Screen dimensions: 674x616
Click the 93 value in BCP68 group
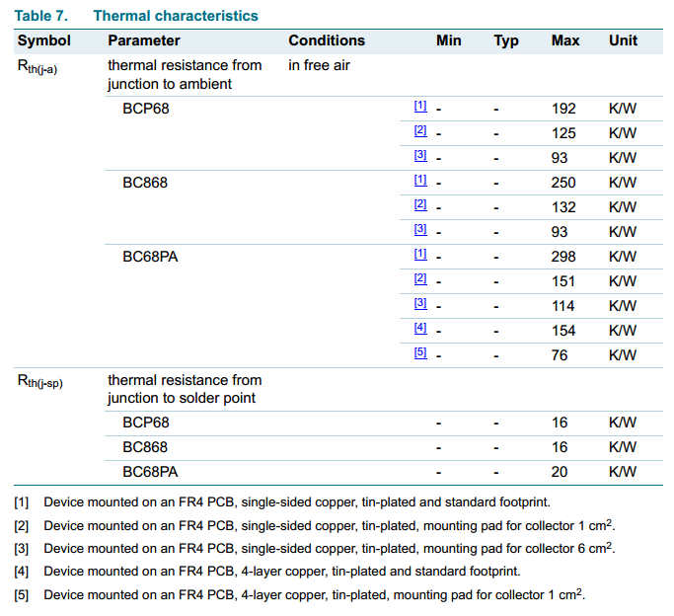pyautogui.click(x=560, y=158)
